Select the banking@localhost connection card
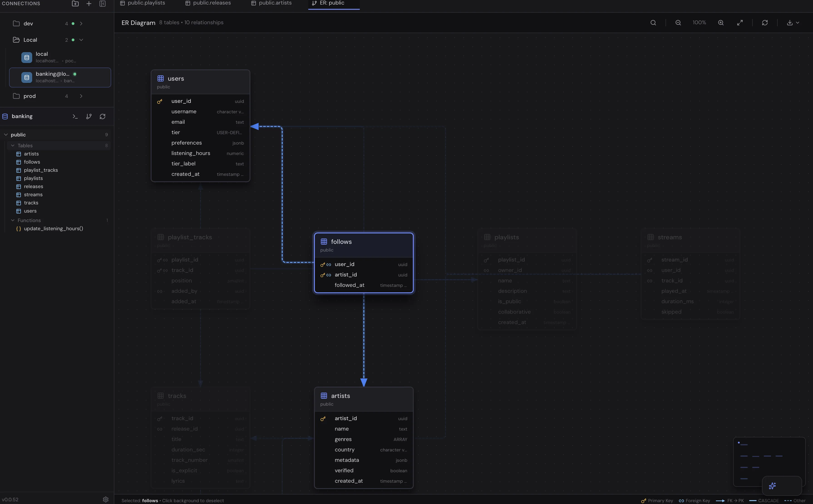813x504 pixels. (x=60, y=77)
